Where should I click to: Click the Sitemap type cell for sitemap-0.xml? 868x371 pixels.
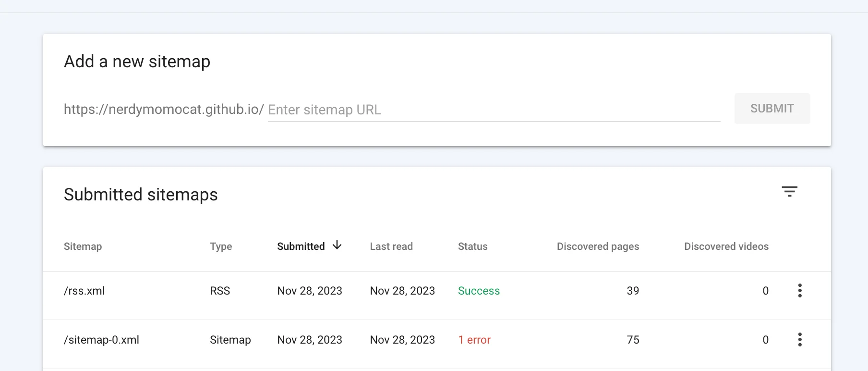[x=230, y=340]
